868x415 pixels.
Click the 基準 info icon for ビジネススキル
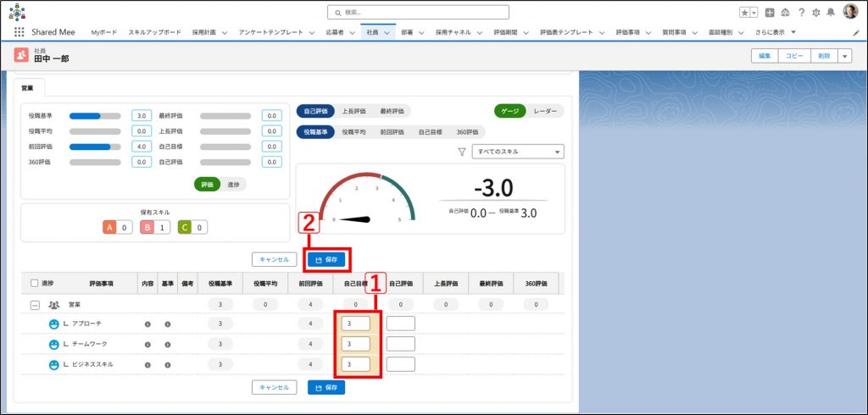[x=168, y=364]
